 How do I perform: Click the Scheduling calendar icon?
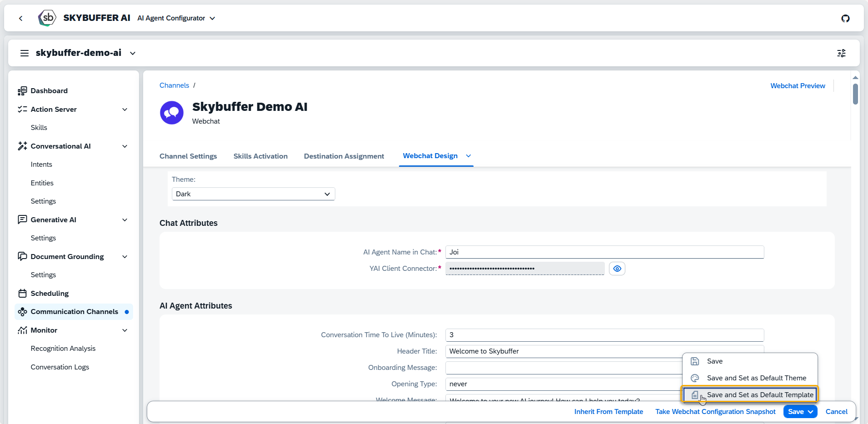[22, 294]
